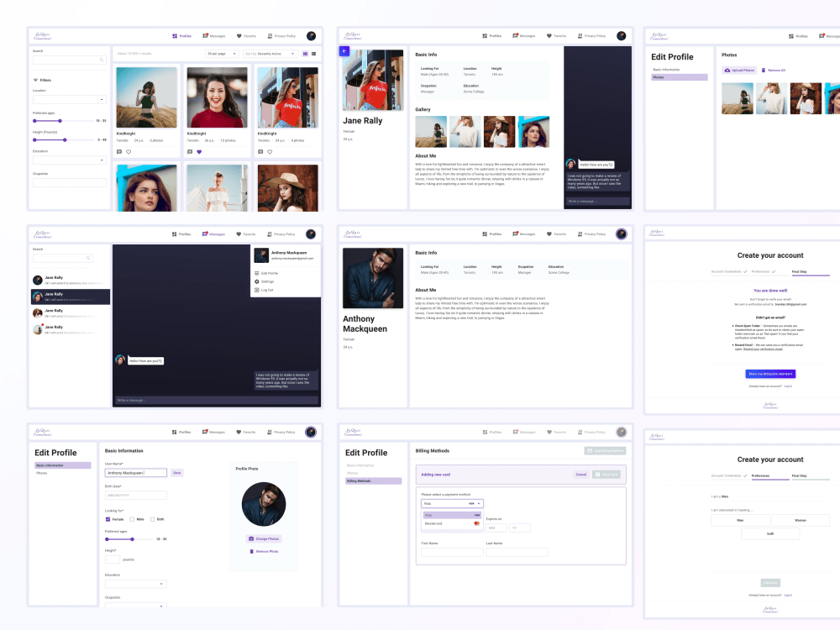The image size is (840, 630).
Task: Click Save next to User Name field
Action: click(176, 473)
